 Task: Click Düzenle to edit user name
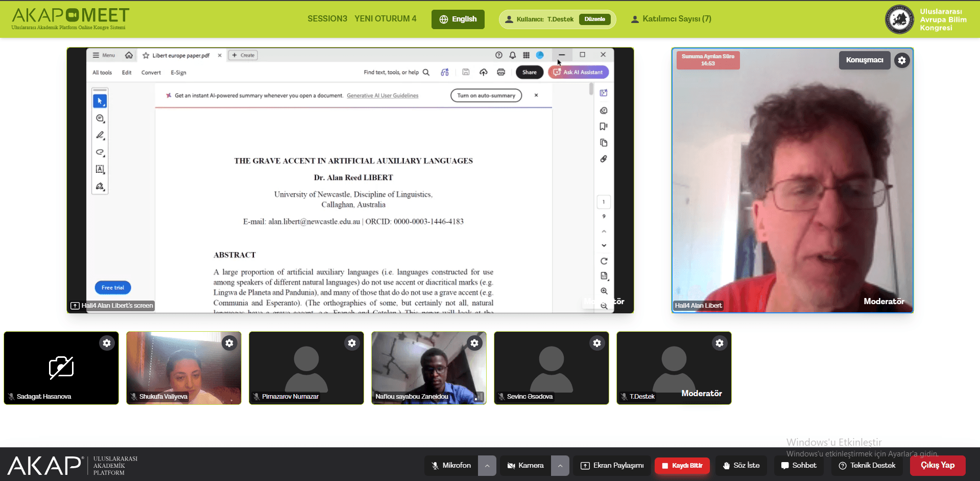click(595, 19)
